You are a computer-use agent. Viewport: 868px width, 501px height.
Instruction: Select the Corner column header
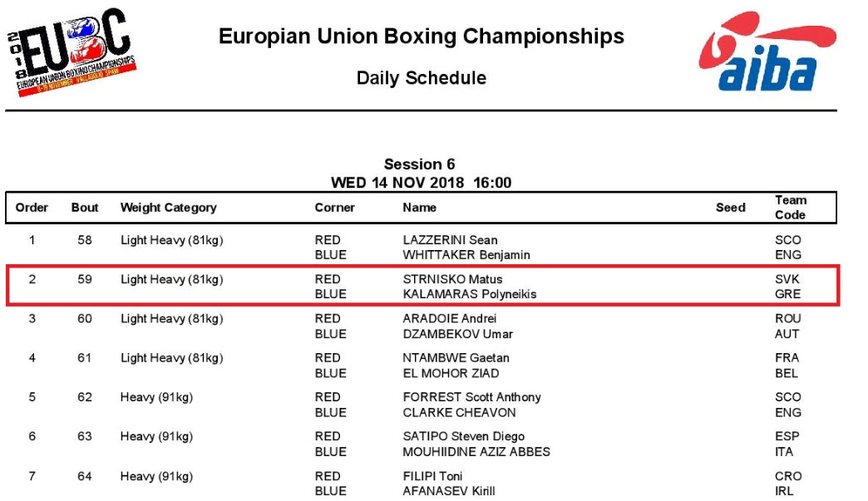(x=334, y=208)
